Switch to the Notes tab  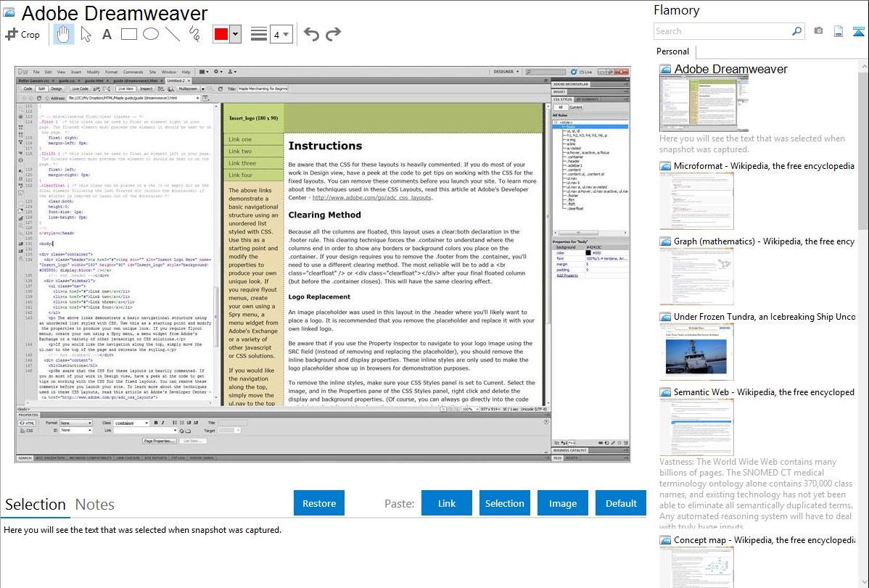pyautogui.click(x=95, y=505)
